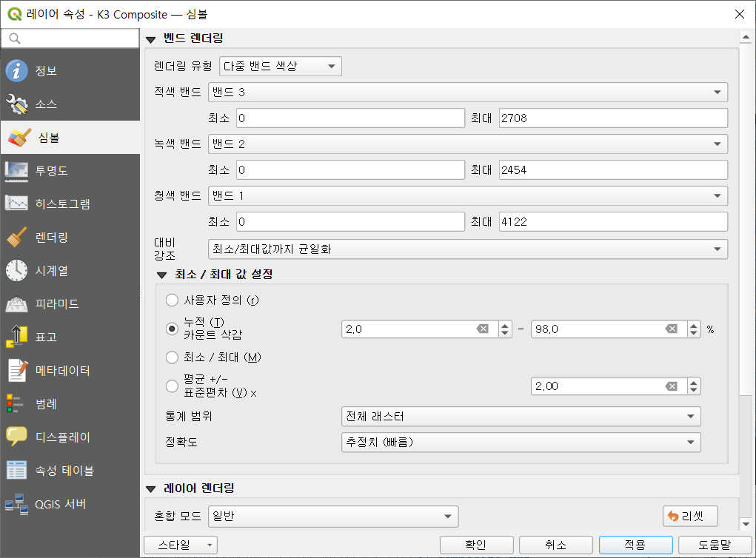Collapse the 밴드 렌더링 section

pyautogui.click(x=151, y=39)
